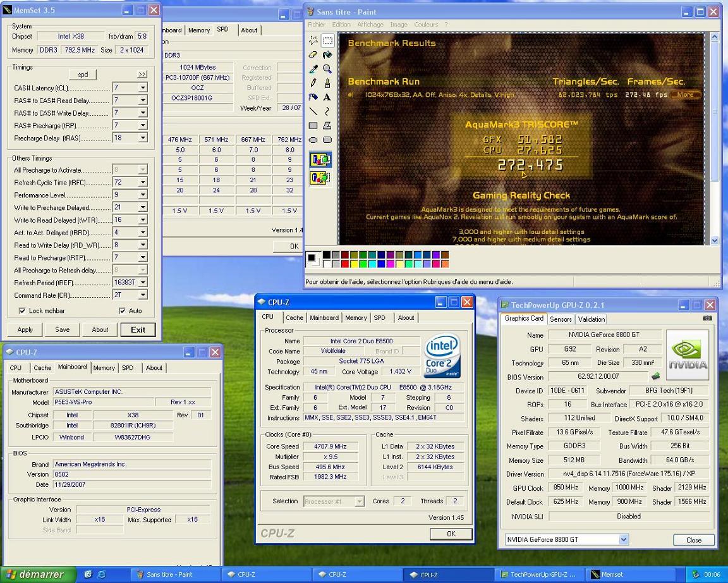Open Cache tab in the CPU-Z Processor window
The image size is (728, 583).
(294, 318)
